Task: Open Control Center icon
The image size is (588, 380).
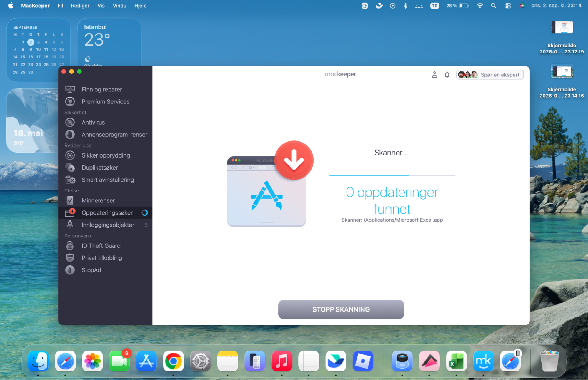Action: pyautogui.click(x=508, y=6)
